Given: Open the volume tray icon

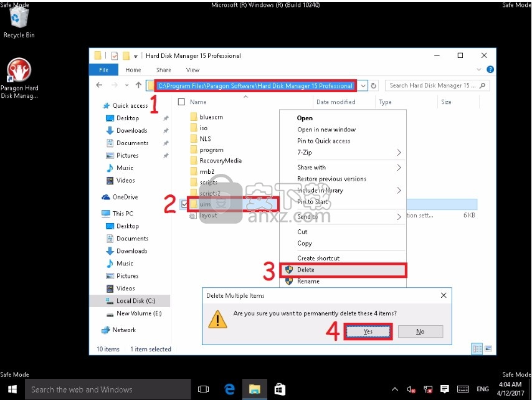Looking at the screenshot, I should click(x=411, y=389).
